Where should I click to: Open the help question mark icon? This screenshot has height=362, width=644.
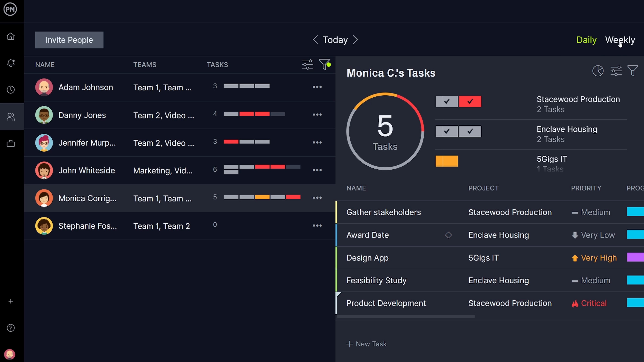pos(11,328)
